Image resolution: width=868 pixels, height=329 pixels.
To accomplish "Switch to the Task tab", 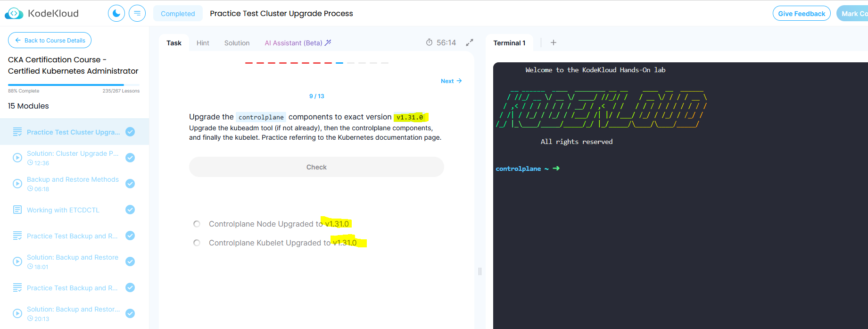I will pos(174,43).
